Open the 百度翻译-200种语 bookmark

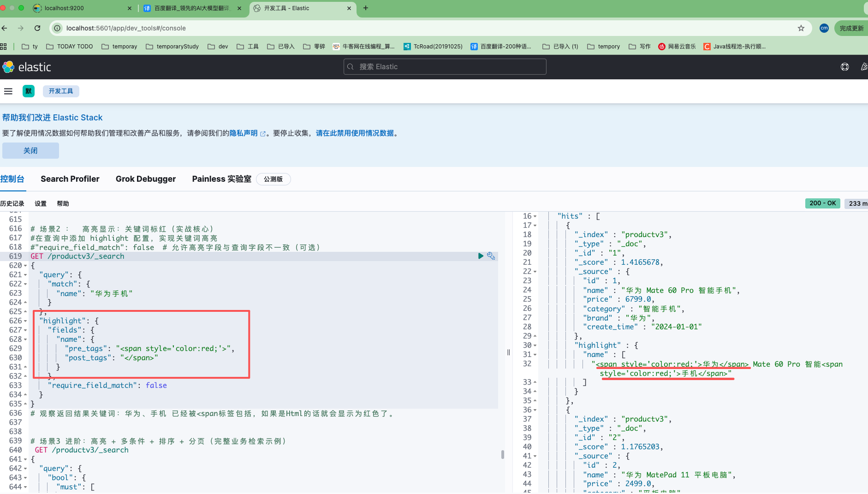tap(501, 46)
